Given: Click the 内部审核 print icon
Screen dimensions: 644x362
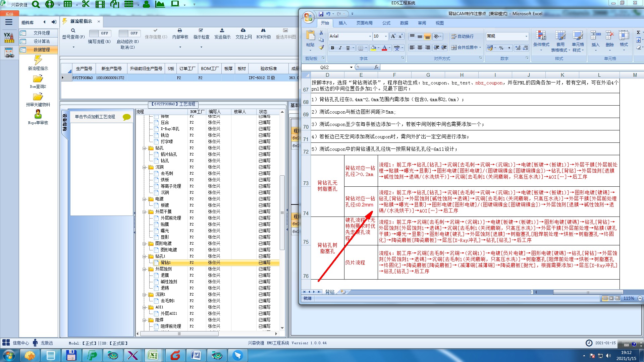Looking at the screenshot, I should [180, 31].
